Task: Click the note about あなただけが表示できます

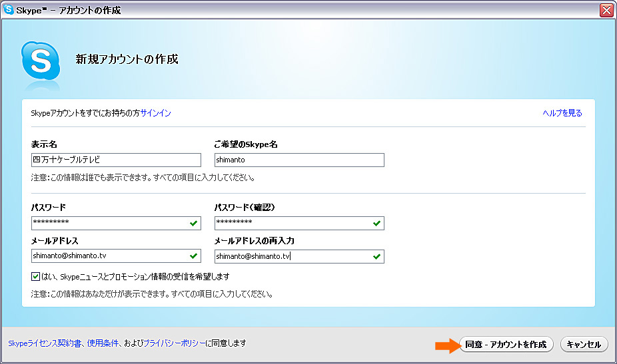Action: pyautogui.click(x=152, y=294)
